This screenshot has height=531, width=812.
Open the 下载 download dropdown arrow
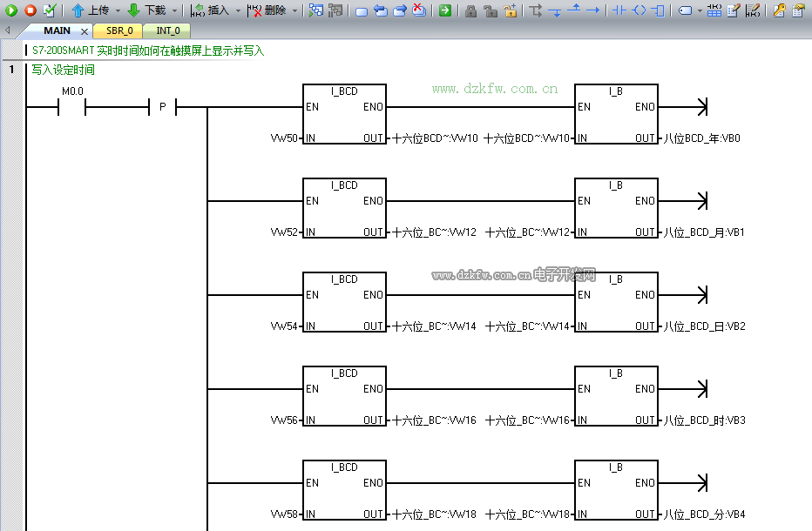pyautogui.click(x=174, y=10)
